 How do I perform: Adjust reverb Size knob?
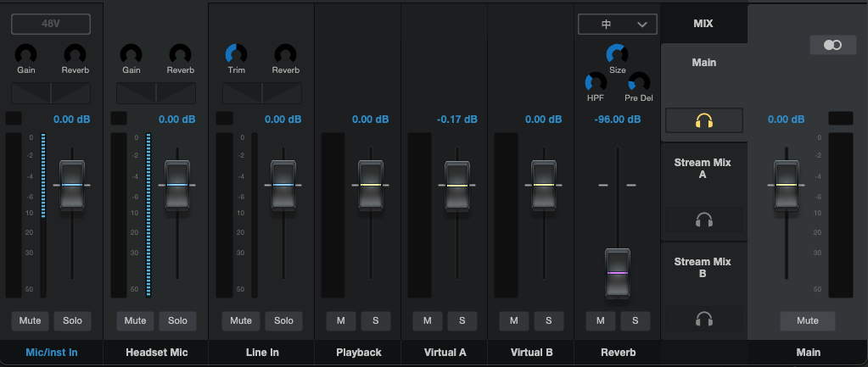tap(617, 55)
